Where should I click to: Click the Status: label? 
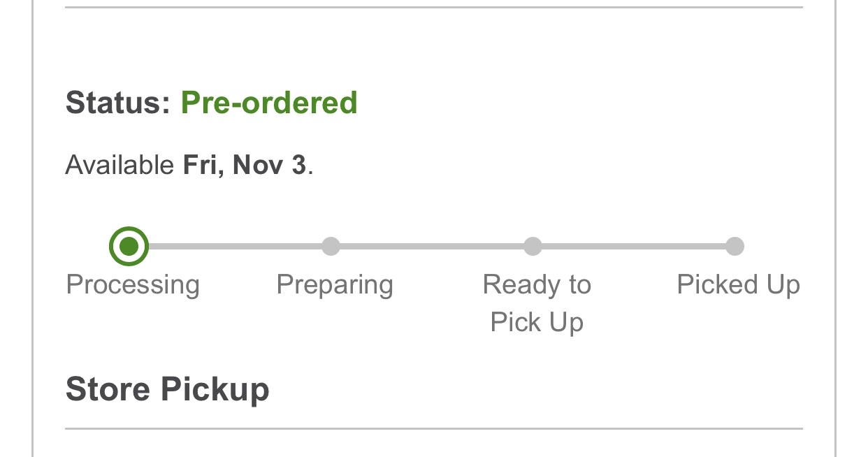click(x=118, y=103)
